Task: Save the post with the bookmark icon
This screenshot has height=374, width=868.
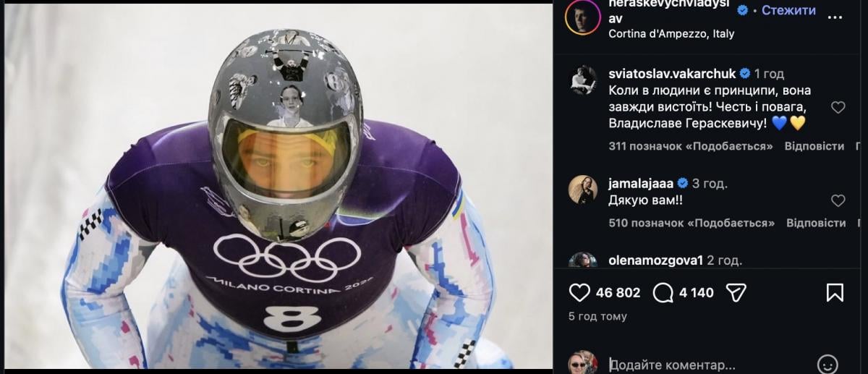Action: pyautogui.click(x=835, y=292)
